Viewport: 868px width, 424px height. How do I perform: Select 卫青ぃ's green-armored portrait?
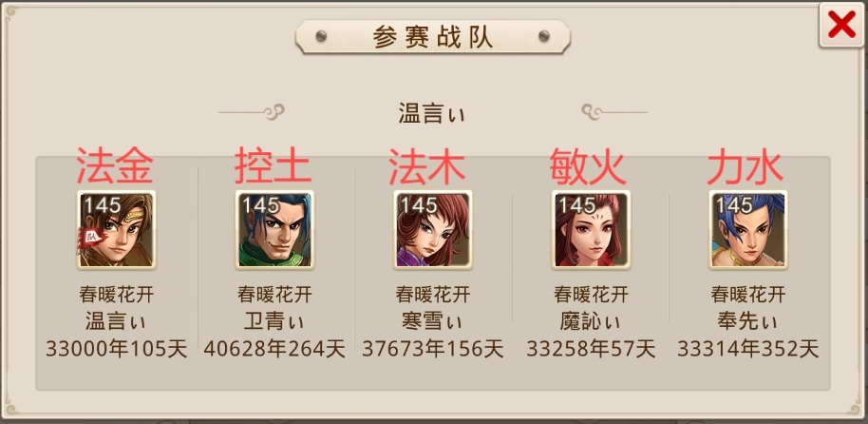point(274,229)
